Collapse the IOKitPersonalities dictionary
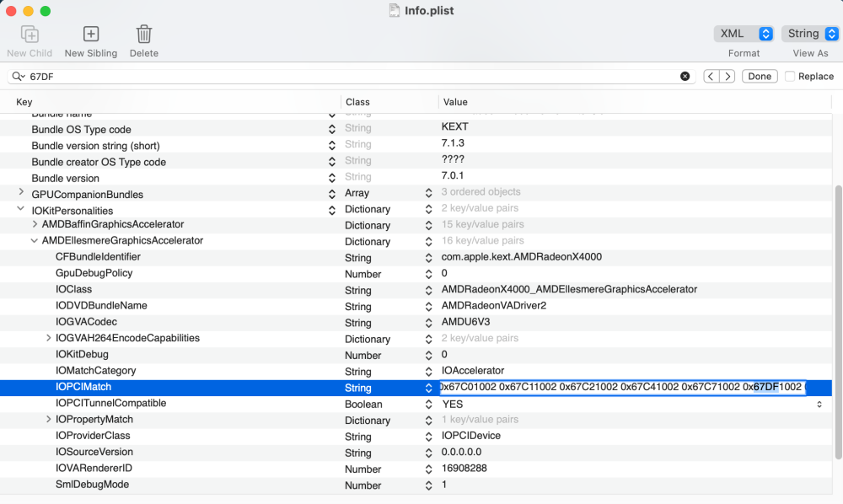This screenshot has width=843, height=504. point(20,208)
